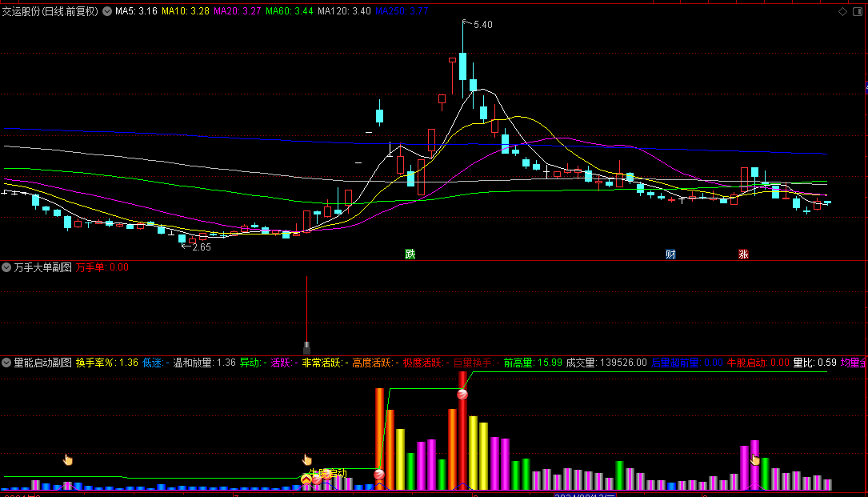Click the green 异动 indicator label
Image resolution: width=868 pixels, height=497 pixels.
pos(253,363)
